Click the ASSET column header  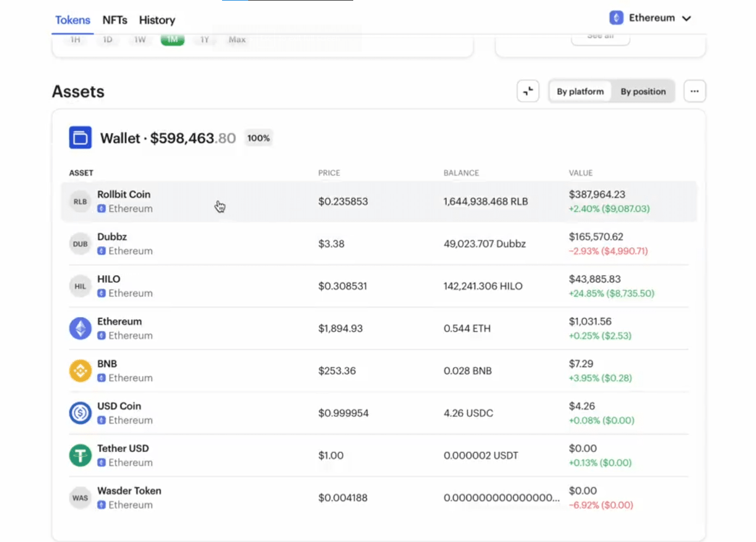click(81, 173)
